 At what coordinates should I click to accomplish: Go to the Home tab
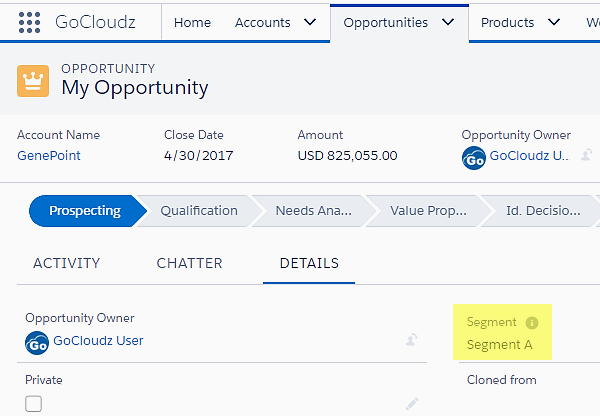click(x=192, y=23)
